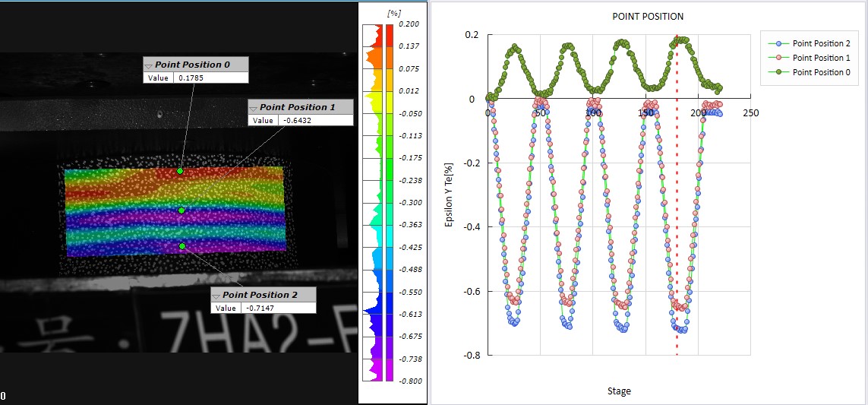The height and width of the screenshot is (405, 868).
Task: Click the red dashed stage marker line
Action: (677, 228)
